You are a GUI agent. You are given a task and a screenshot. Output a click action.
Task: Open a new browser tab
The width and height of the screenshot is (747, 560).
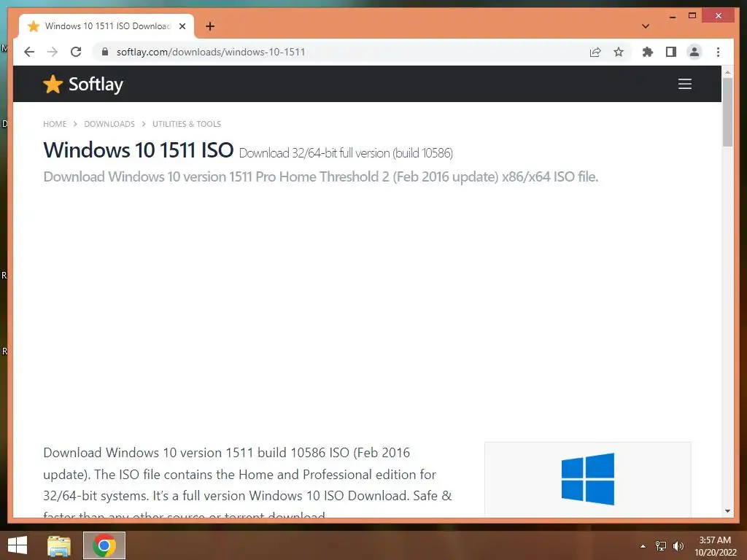pos(210,26)
